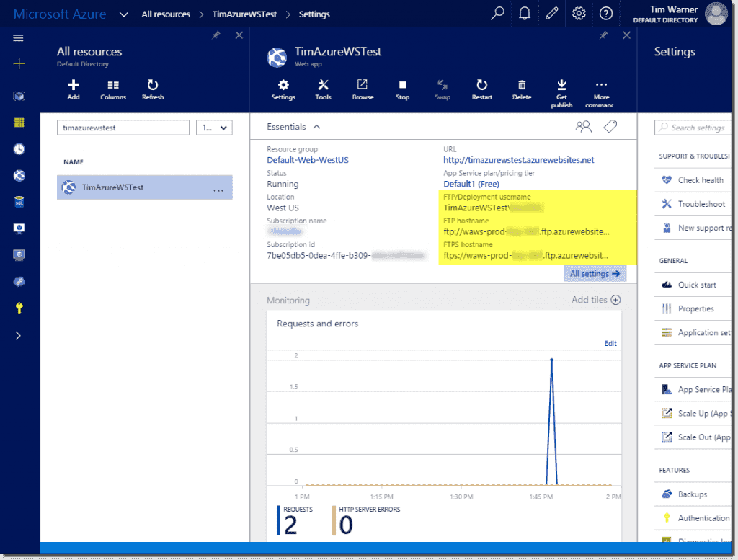The width and height of the screenshot is (738, 560).
Task: Click the All settings button
Action: click(x=595, y=273)
